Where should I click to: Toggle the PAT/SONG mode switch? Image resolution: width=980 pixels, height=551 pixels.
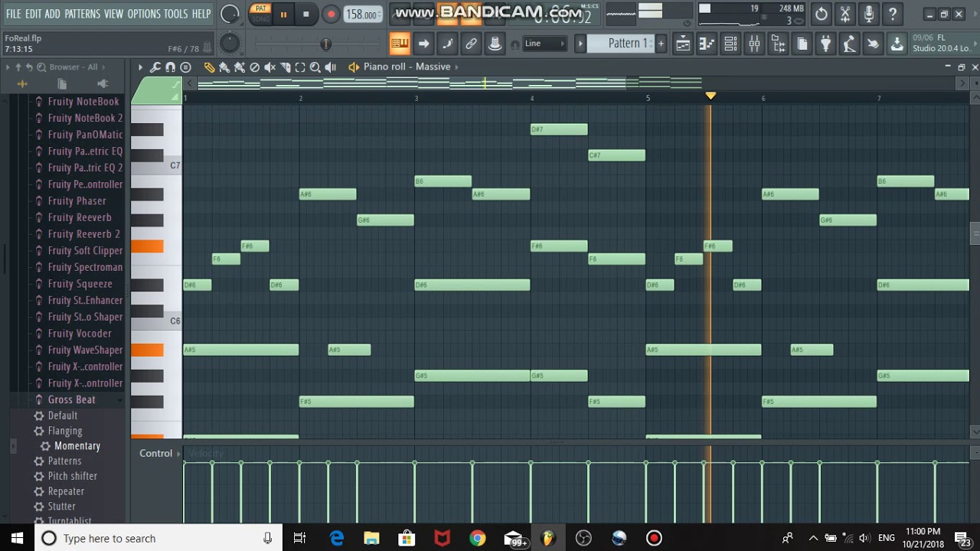click(x=261, y=14)
